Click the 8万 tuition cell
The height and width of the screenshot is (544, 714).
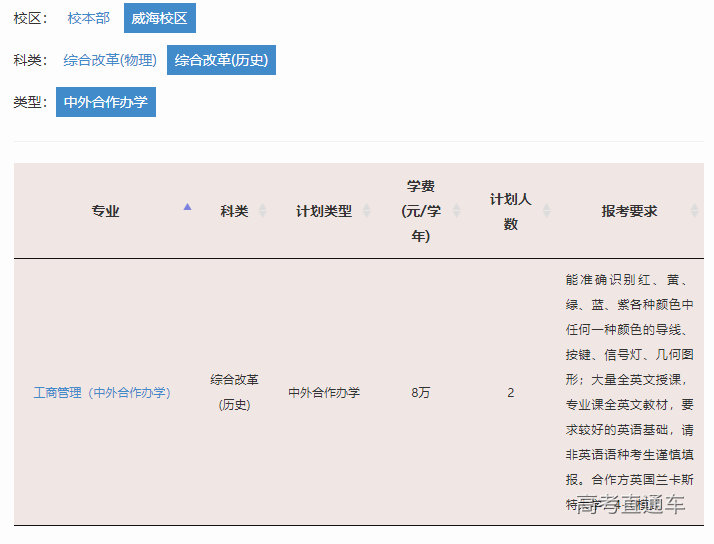coord(420,393)
